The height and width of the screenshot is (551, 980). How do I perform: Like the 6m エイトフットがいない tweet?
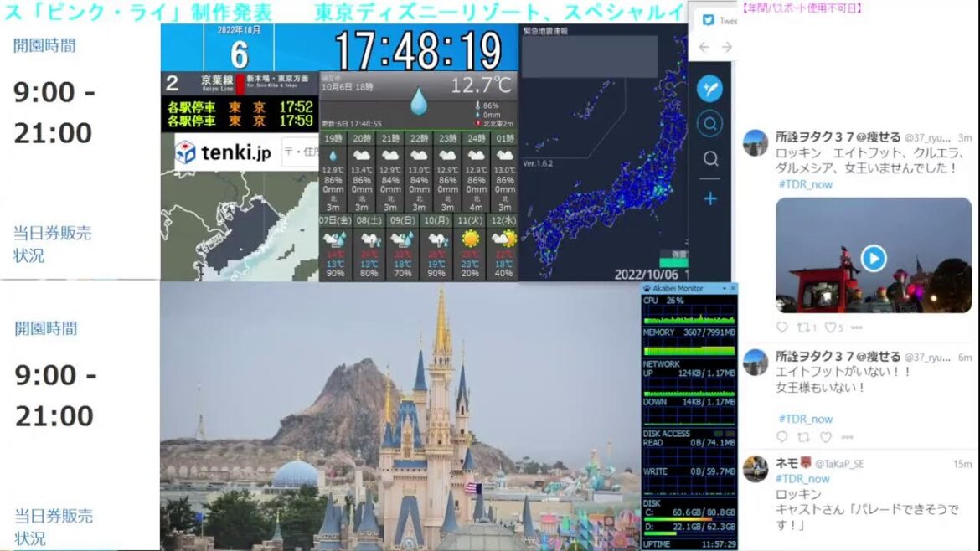pos(826,437)
